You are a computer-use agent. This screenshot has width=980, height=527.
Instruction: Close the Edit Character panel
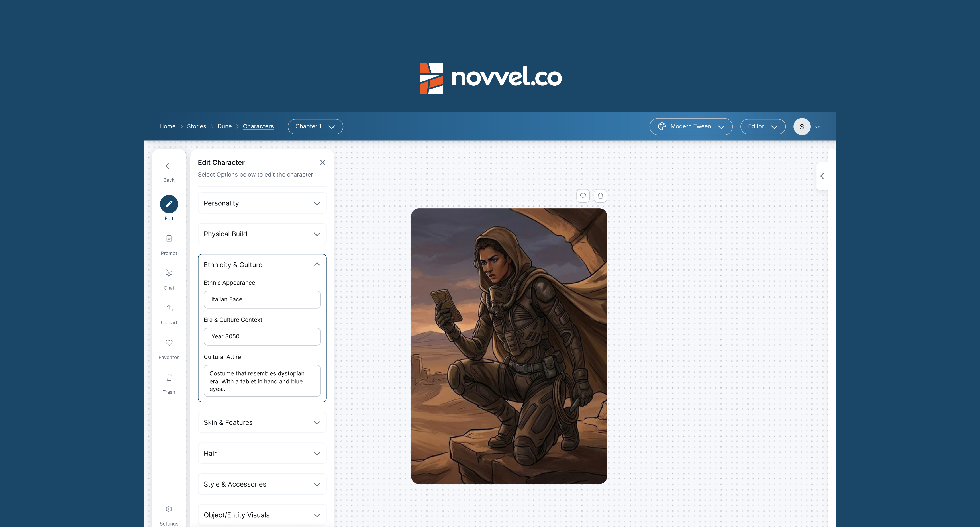[322, 162]
